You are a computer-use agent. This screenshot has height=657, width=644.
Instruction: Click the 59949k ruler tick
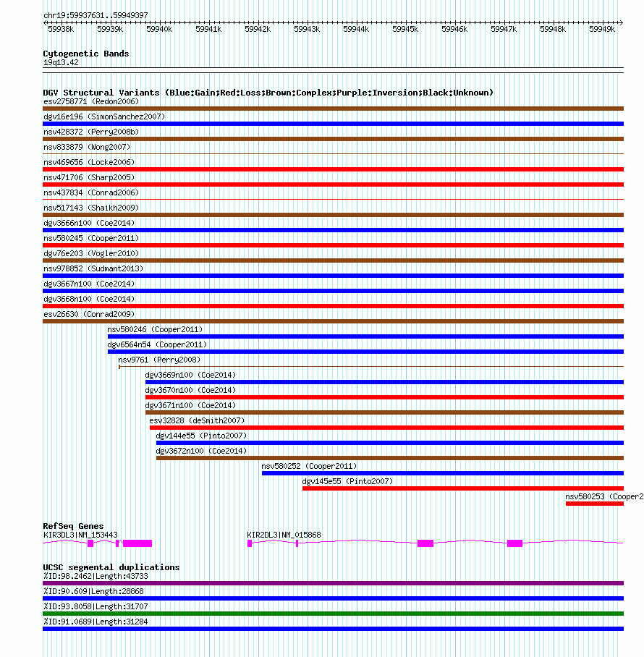[x=602, y=29]
